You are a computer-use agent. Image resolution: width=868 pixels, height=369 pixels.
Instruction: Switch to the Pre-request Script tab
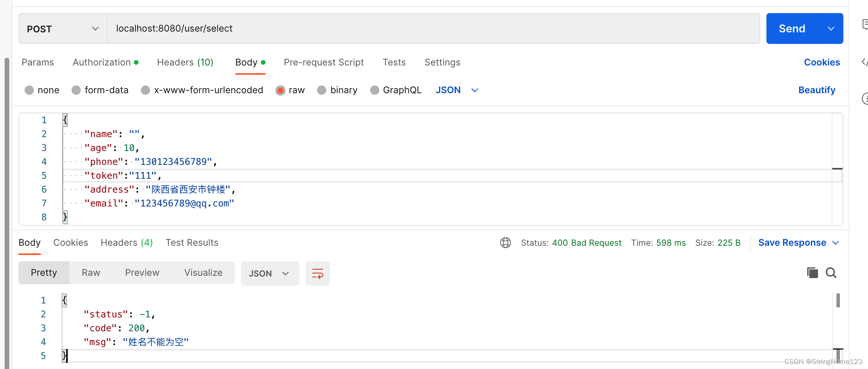click(324, 62)
